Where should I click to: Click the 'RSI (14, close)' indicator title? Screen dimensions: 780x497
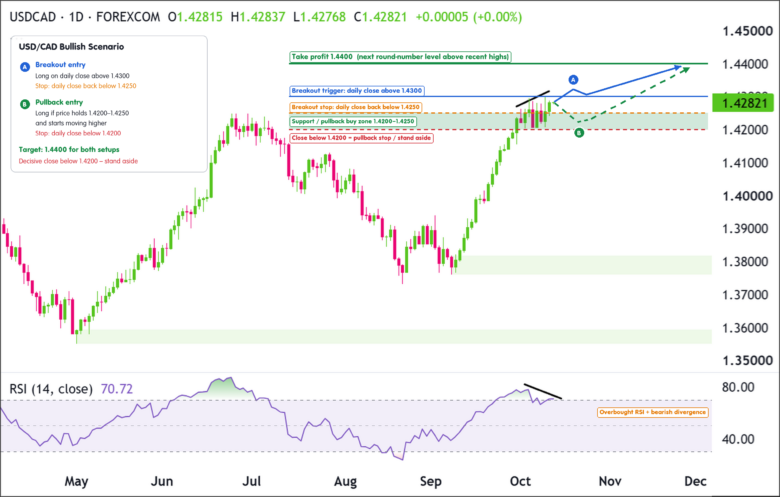click(51, 389)
